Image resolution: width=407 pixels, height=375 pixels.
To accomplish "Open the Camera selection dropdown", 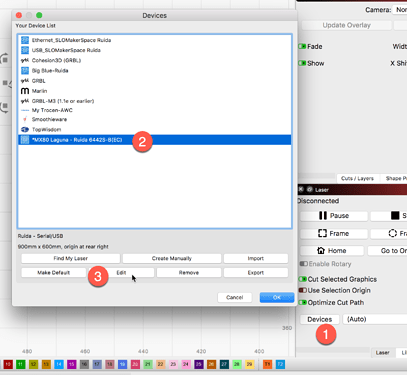I will pos(400,10).
